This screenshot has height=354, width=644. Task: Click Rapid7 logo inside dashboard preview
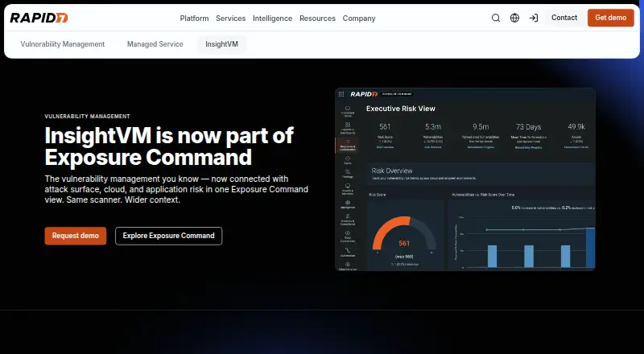pos(364,94)
